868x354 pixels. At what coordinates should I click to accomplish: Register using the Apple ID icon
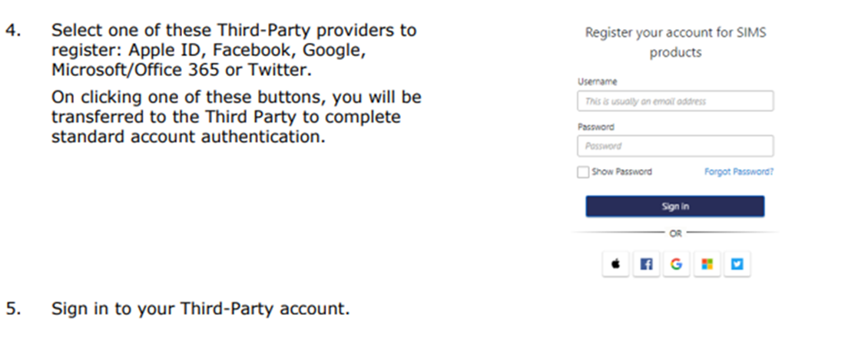[x=615, y=264]
